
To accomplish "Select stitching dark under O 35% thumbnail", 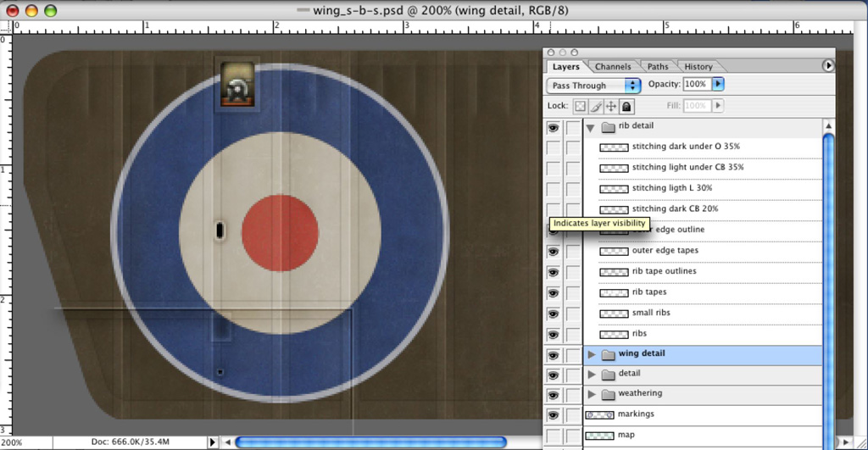I will (614, 147).
